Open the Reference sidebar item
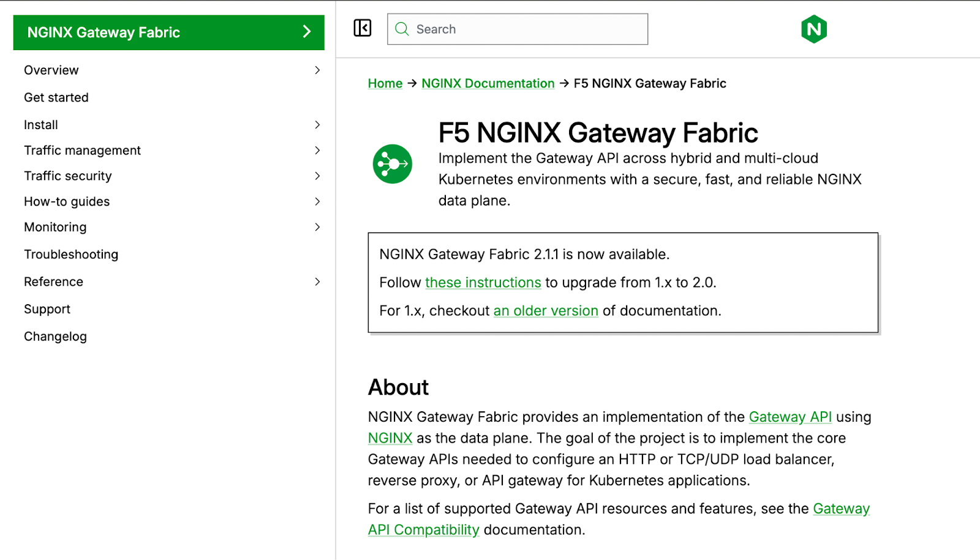The height and width of the screenshot is (560, 980). 53,282
